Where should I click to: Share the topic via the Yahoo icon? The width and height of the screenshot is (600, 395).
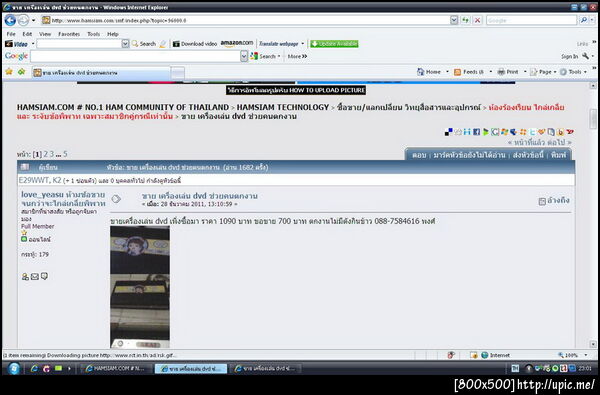[x=570, y=132]
